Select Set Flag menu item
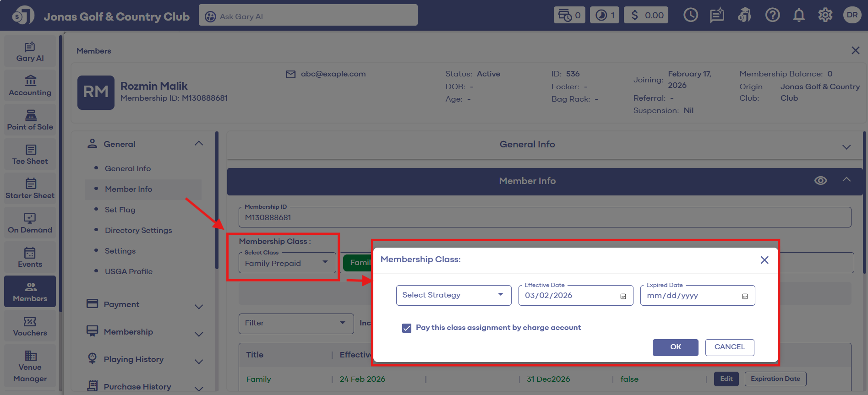This screenshot has height=395, width=868. [120, 210]
